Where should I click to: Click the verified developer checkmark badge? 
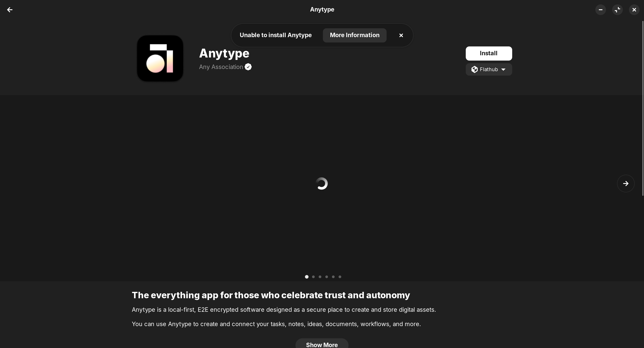tap(248, 67)
